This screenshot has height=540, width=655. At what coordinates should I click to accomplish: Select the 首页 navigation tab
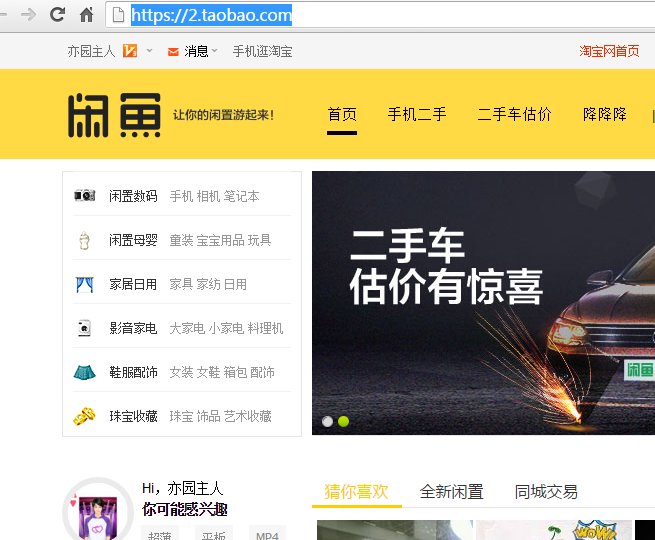(342, 114)
